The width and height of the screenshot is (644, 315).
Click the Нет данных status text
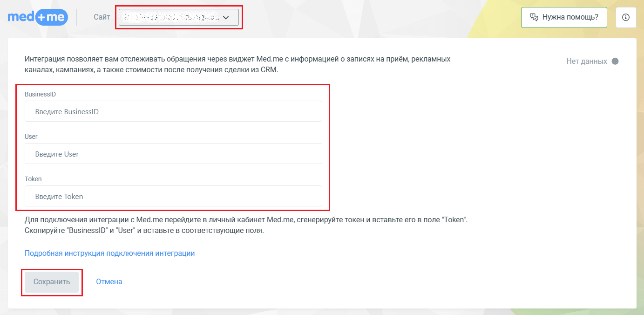[586, 61]
